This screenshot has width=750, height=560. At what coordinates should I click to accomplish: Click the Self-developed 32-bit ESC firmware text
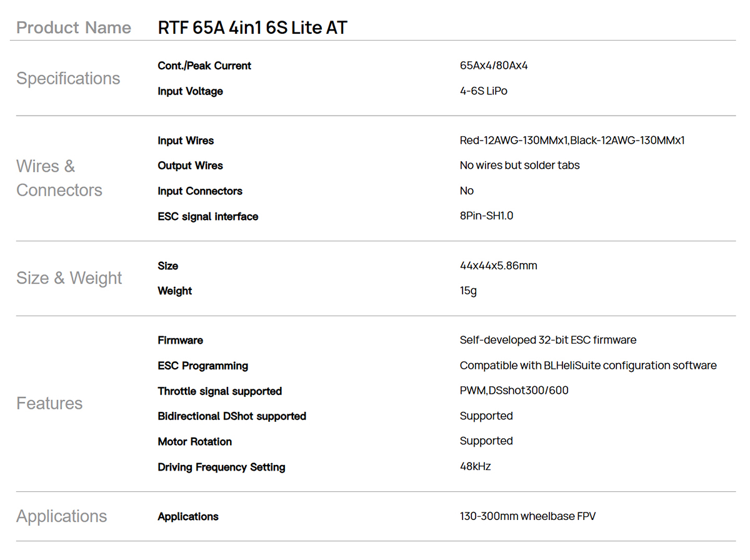pyautogui.click(x=547, y=341)
